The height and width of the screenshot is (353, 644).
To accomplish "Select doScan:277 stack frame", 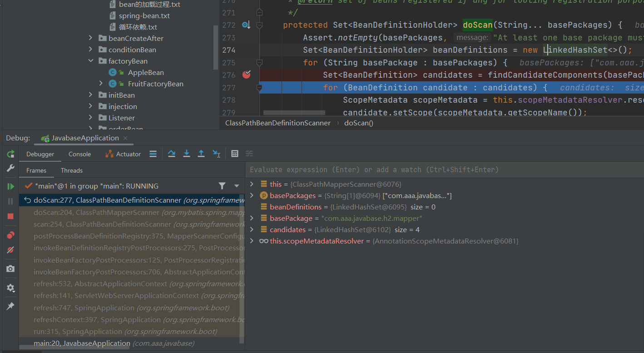I will 132,200.
